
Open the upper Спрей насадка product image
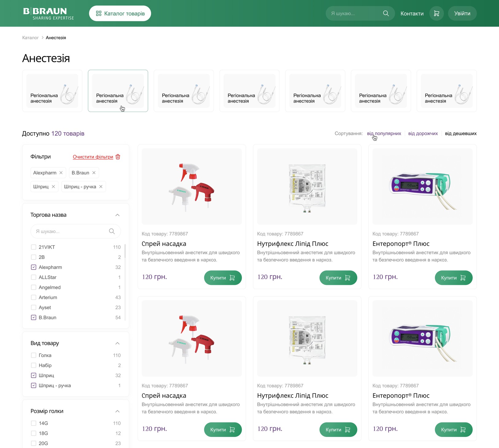coord(192,186)
